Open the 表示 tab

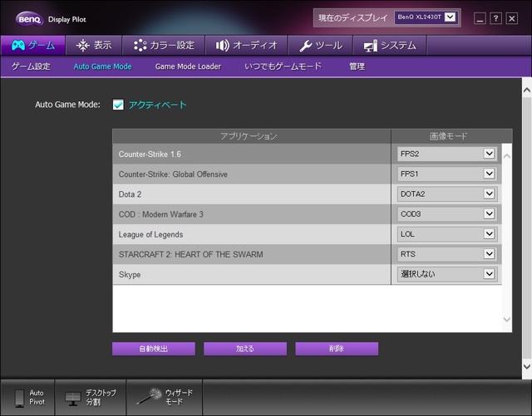[x=94, y=45]
